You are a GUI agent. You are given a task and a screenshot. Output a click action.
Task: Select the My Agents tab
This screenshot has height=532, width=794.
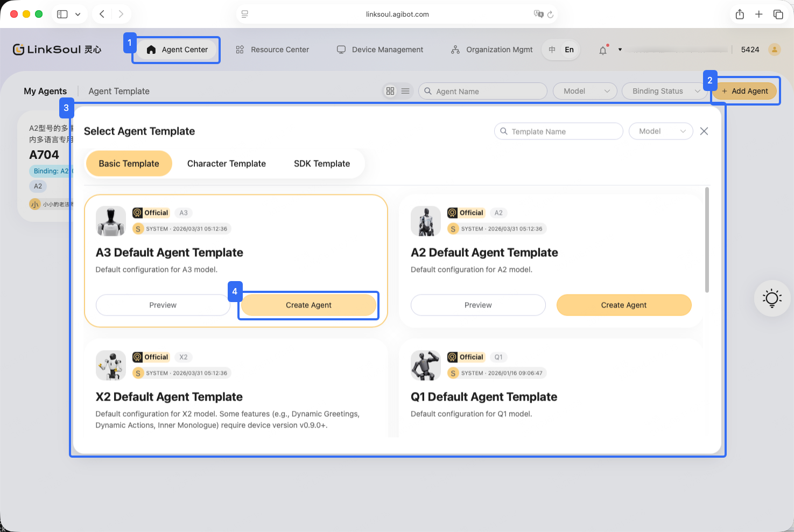click(45, 91)
